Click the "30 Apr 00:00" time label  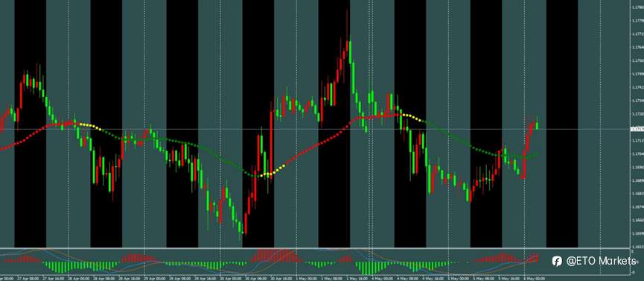231,279
